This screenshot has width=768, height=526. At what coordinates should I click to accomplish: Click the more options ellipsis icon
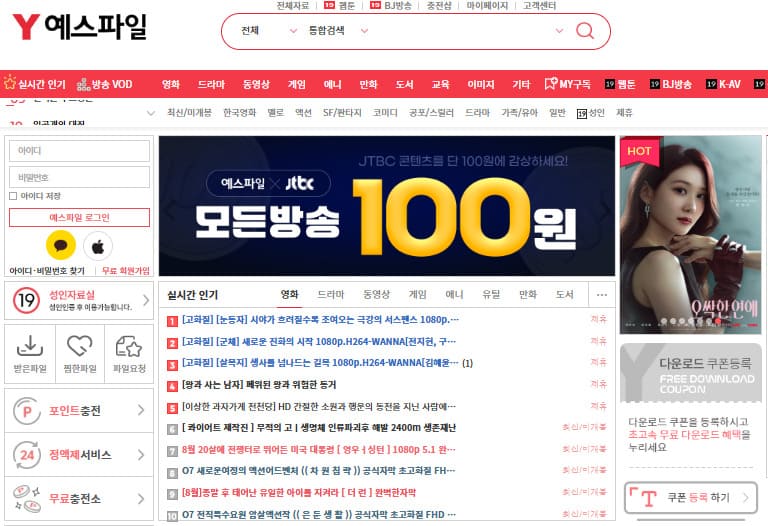point(602,295)
